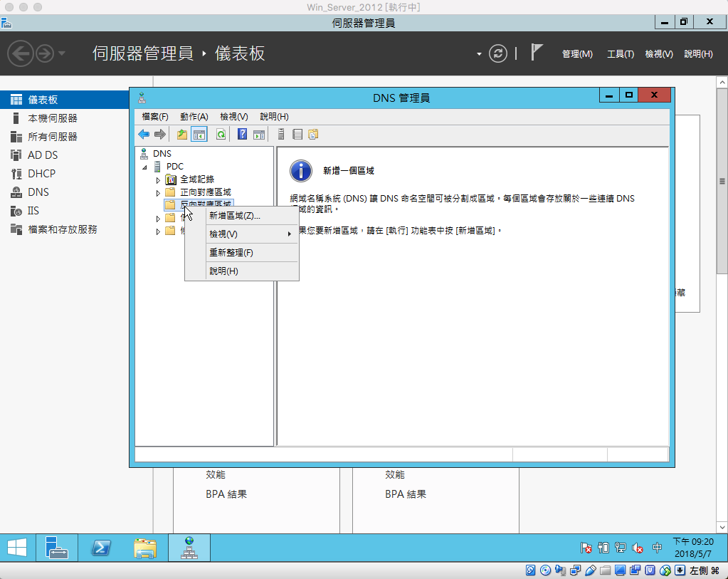Collapse the PDC server node
728x579 pixels.
(x=144, y=167)
